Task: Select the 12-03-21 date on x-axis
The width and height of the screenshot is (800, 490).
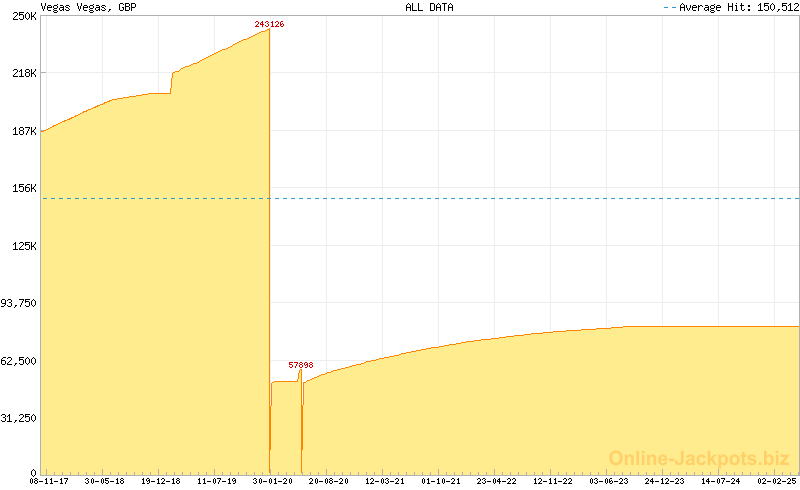Action: (x=385, y=482)
